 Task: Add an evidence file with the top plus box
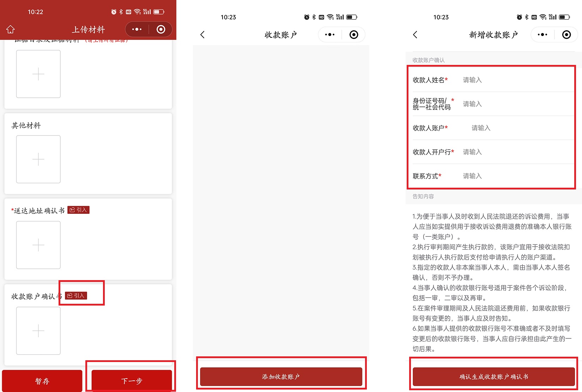tap(38, 74)
